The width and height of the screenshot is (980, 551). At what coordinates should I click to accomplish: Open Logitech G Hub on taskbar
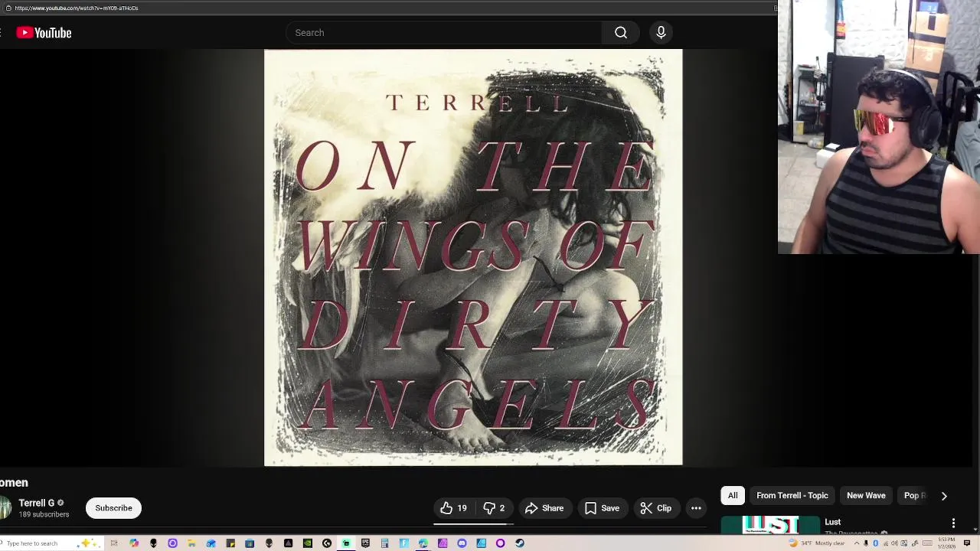pyautogui.click(x=327, y=543)
